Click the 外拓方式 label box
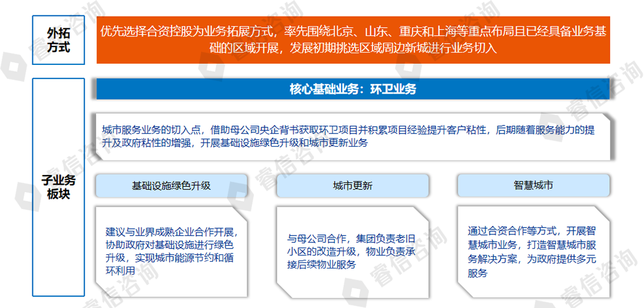 point(58,40)
